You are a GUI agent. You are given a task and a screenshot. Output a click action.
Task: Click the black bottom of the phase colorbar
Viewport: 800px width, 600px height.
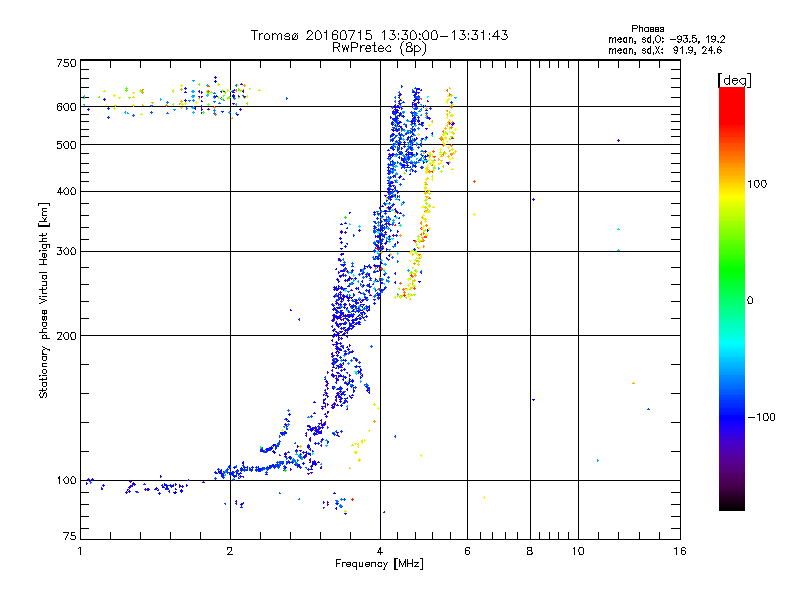pyautogui.click(x=732, y=503)
